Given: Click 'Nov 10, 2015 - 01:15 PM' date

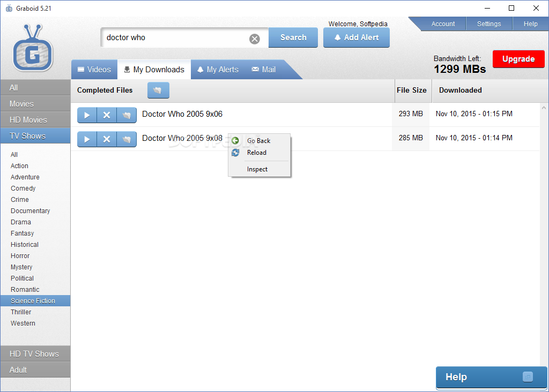Looking at the screenshot, I should point(474,114).
